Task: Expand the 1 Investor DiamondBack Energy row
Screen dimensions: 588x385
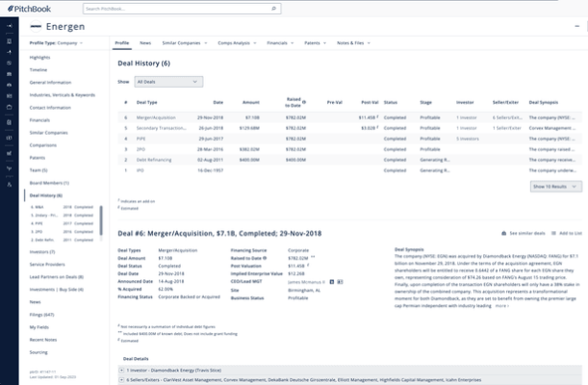Action: pyautogui.click(x=121, y=370)
